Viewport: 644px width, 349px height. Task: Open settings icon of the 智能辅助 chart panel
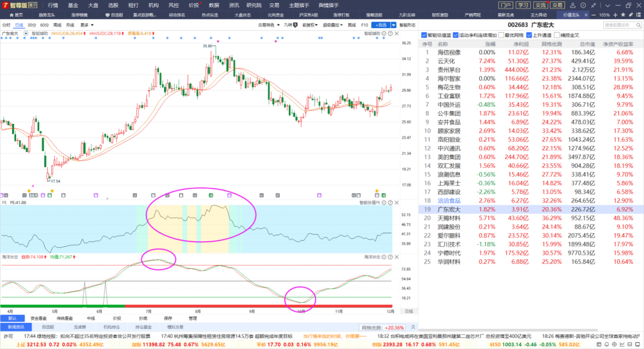coord(384,34)
